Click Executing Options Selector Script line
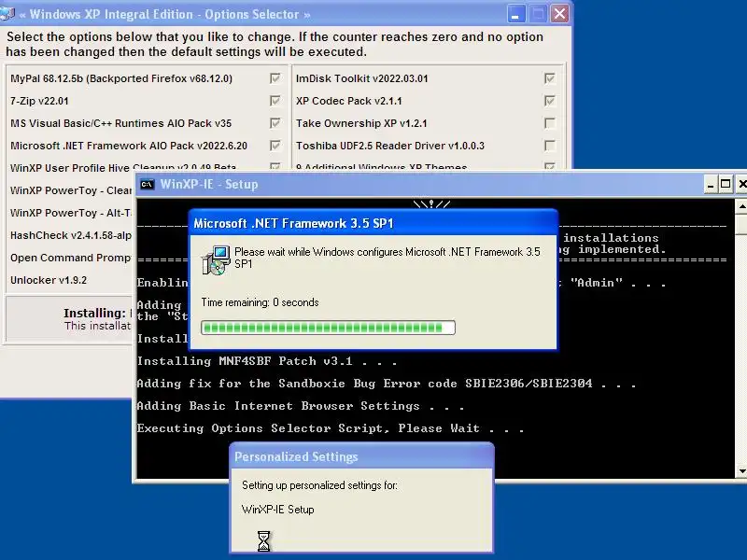The image size is (747, 560). point(331,428)
